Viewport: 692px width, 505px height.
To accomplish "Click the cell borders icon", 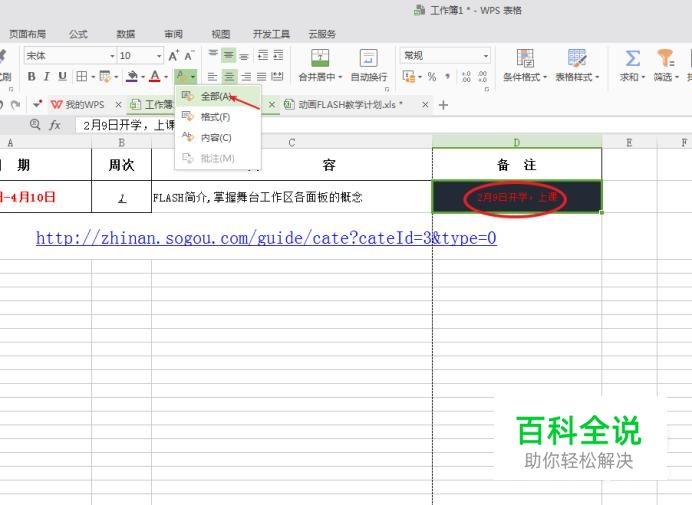I will click(x=82, y=76).
